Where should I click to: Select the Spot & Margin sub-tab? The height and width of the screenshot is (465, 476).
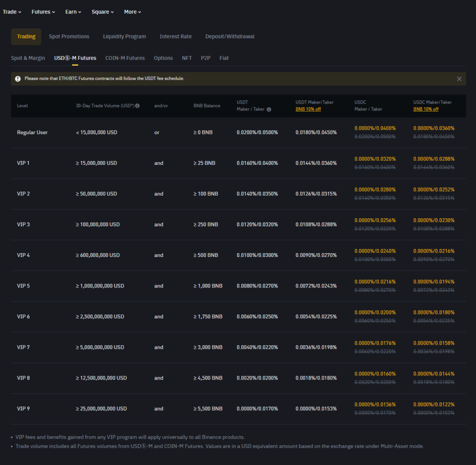point(28,58)
